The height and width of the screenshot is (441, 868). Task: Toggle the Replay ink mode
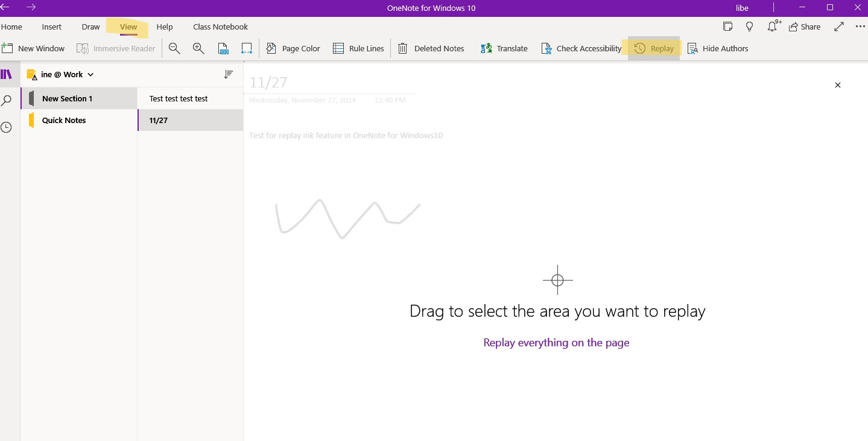[x=654, y=48]
